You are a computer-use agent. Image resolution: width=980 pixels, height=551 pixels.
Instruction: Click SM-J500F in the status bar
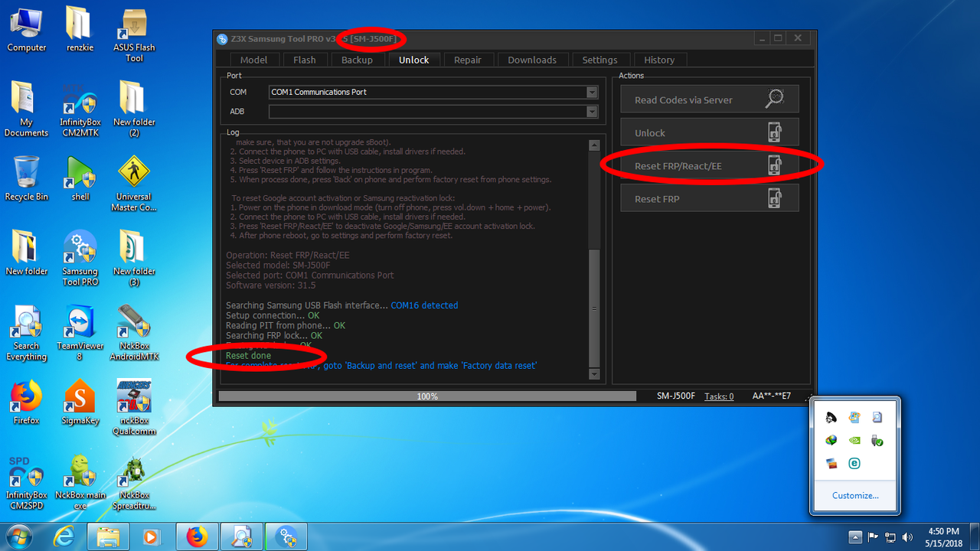(676, 396)
